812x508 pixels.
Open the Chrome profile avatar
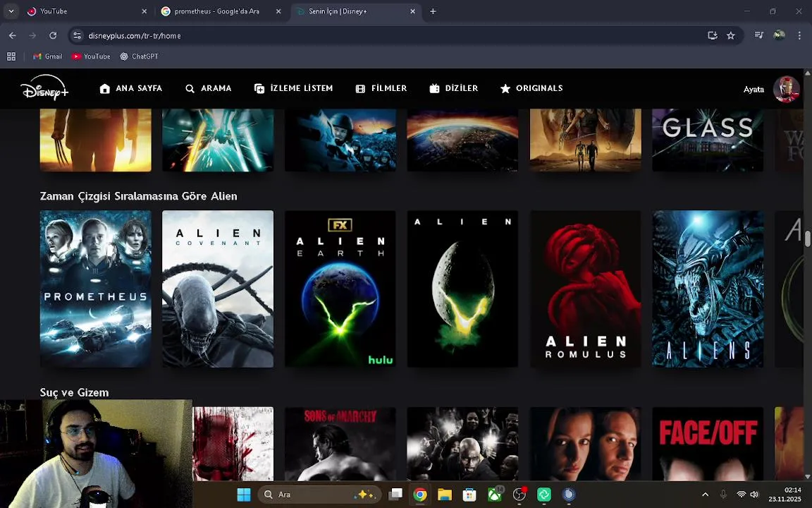(x=779, y=35)
